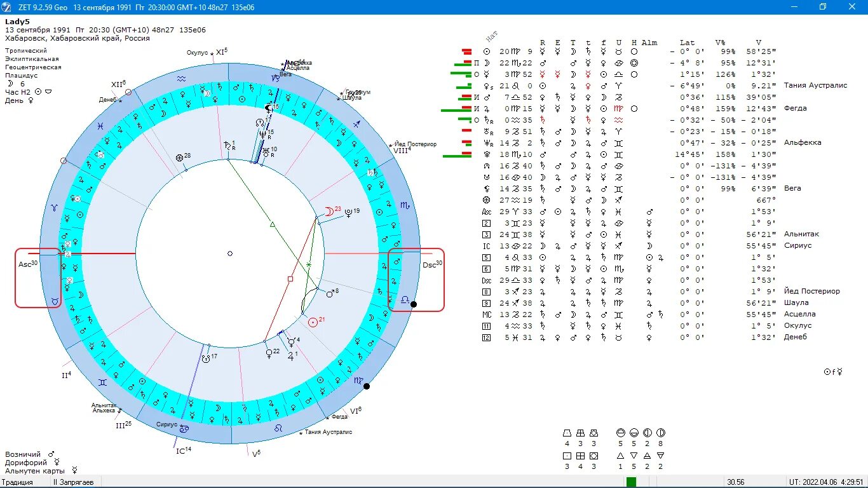
Task: Click the Saturn retrograde glyph in the chart
Action: coord(227,146)
